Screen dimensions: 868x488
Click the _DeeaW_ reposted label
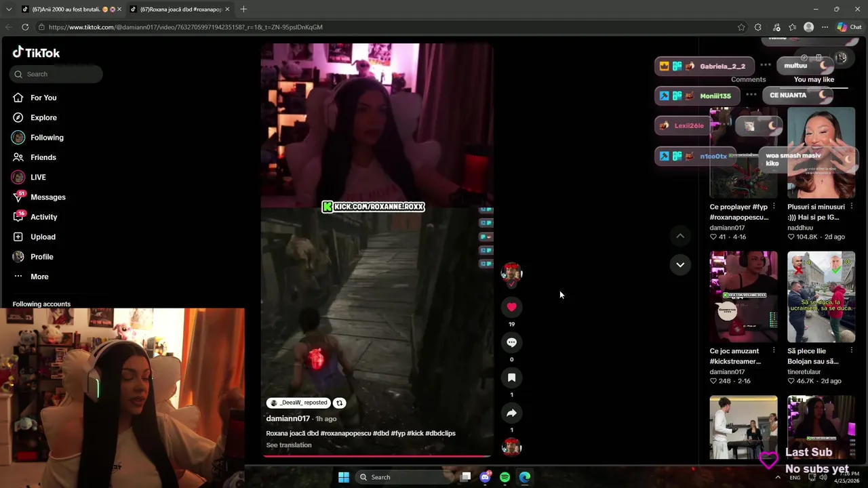pyautogui.click(x=298, y=403)
